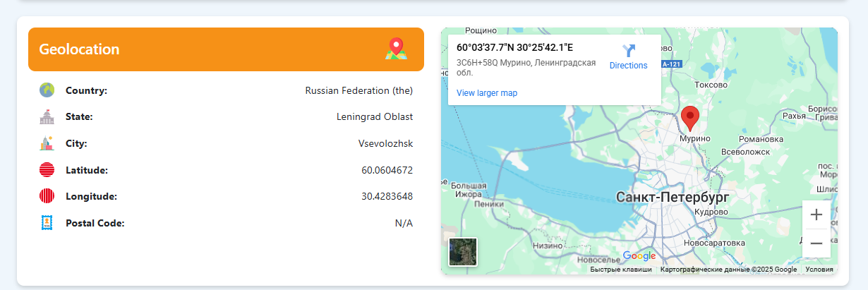Click the Низино label on the map
The image size is (868, 290).
(x=548, y=246)
